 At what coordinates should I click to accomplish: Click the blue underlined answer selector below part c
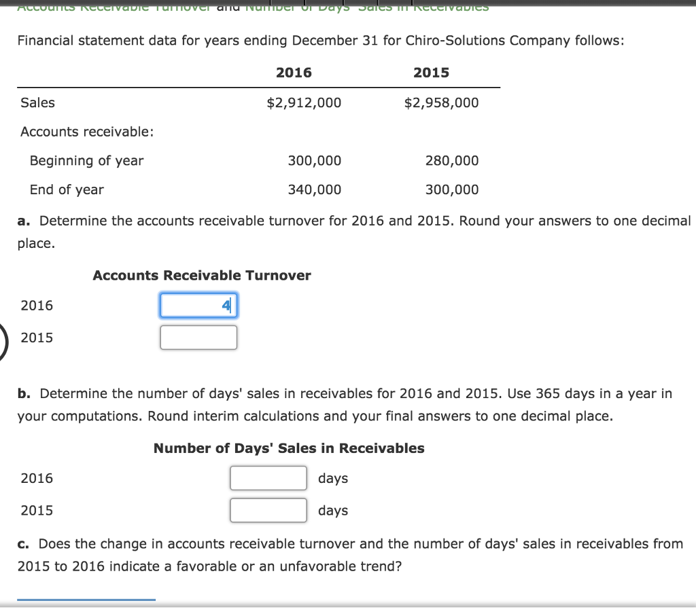pyautogui.click(x=86, y=600)
